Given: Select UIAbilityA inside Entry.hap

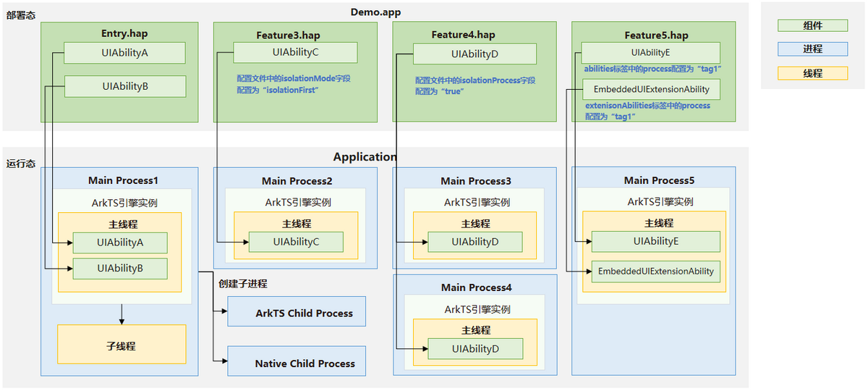Looking at the screenshot, I should [125, 53].
